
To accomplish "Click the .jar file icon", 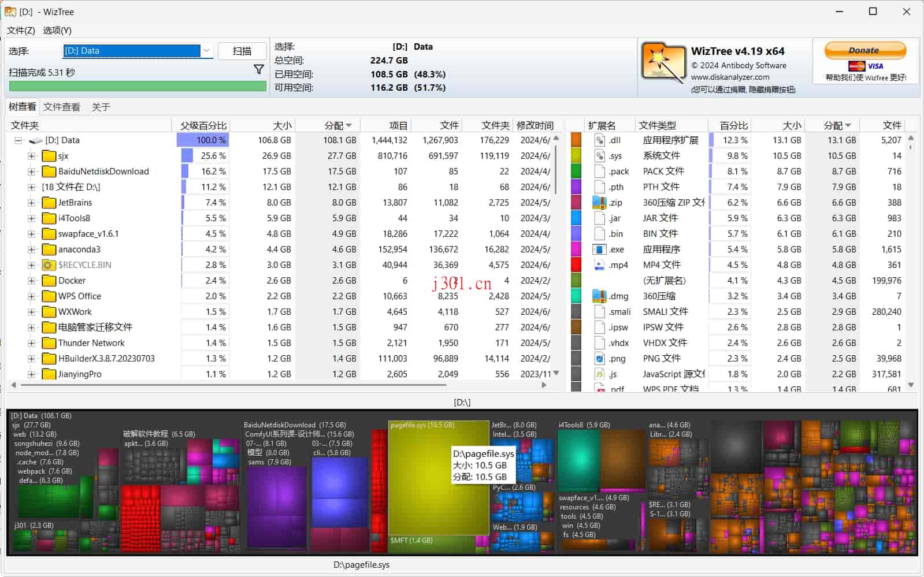I will tap(599, 218).
